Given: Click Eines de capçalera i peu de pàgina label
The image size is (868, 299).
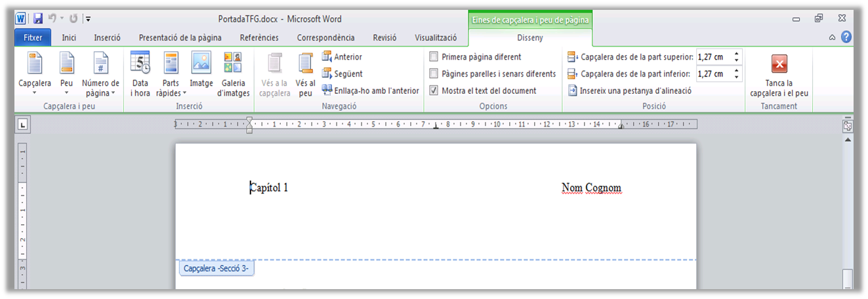Looking at the screenshot, I should 530,20.
